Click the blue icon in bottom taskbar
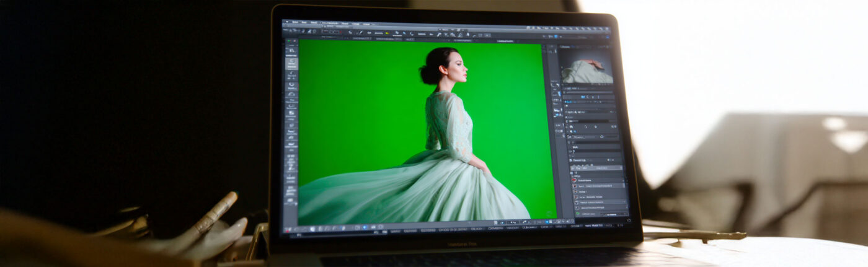The image size is (868, 267). 364,227
